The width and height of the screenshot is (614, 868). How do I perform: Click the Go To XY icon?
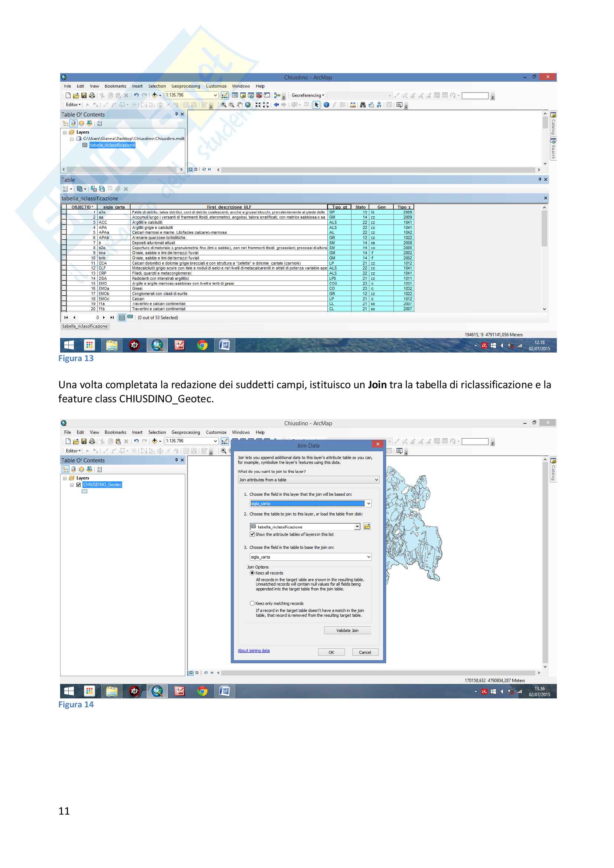[x=379, y=105]
